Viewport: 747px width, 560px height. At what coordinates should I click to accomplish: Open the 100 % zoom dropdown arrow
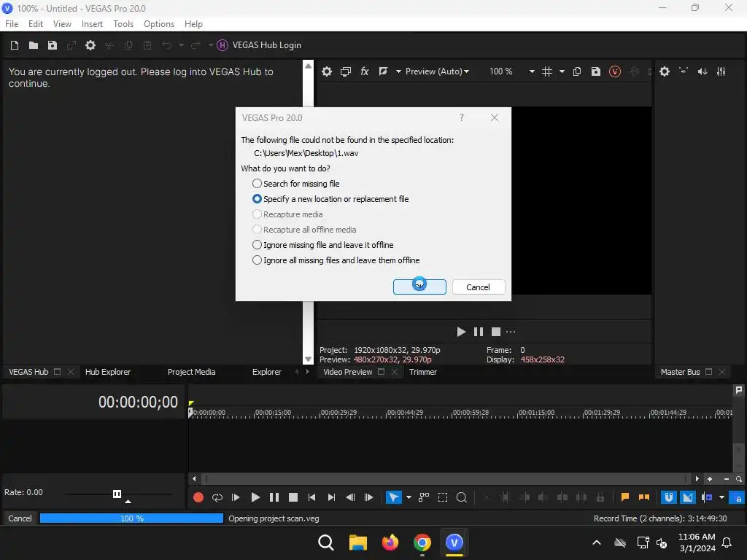[532, 71]
